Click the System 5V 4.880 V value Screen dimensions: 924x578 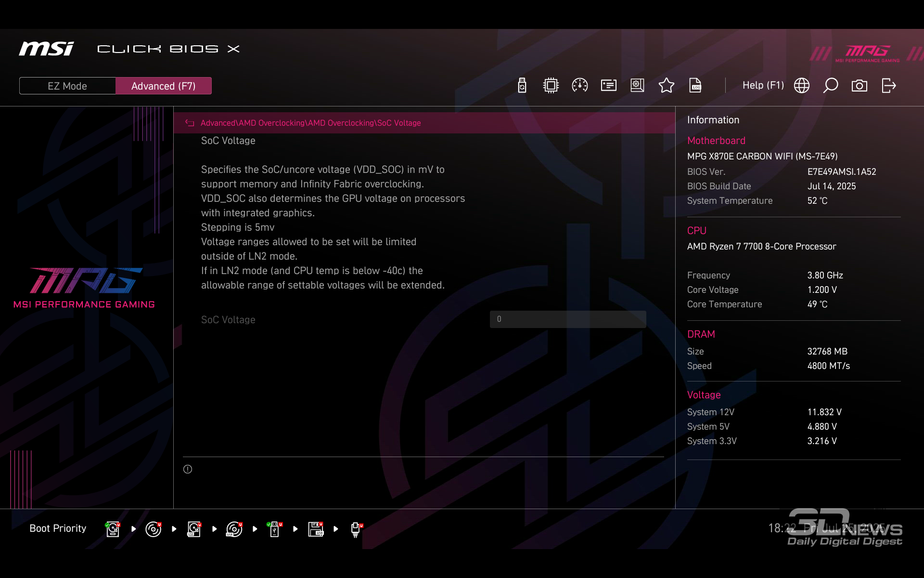(822, 427)
